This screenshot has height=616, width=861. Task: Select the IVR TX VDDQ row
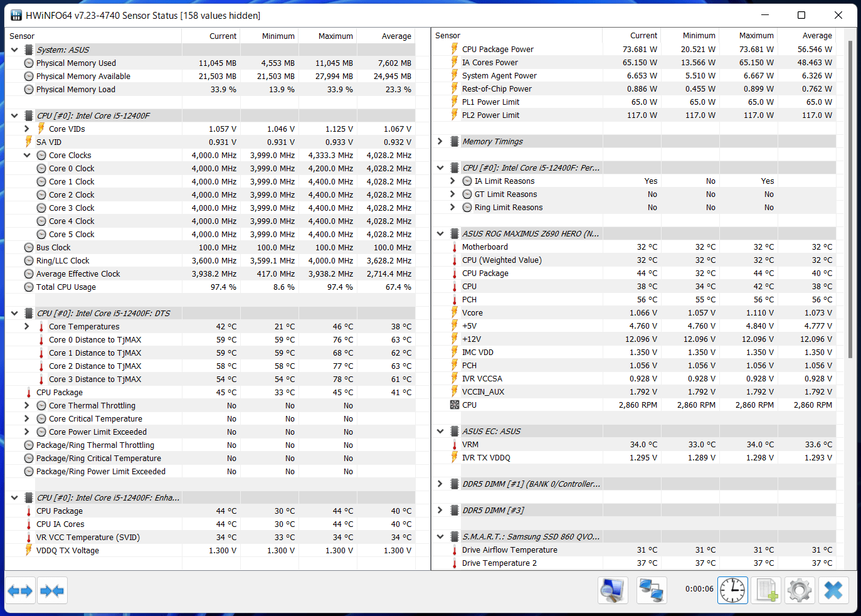(x=634, y=458)
